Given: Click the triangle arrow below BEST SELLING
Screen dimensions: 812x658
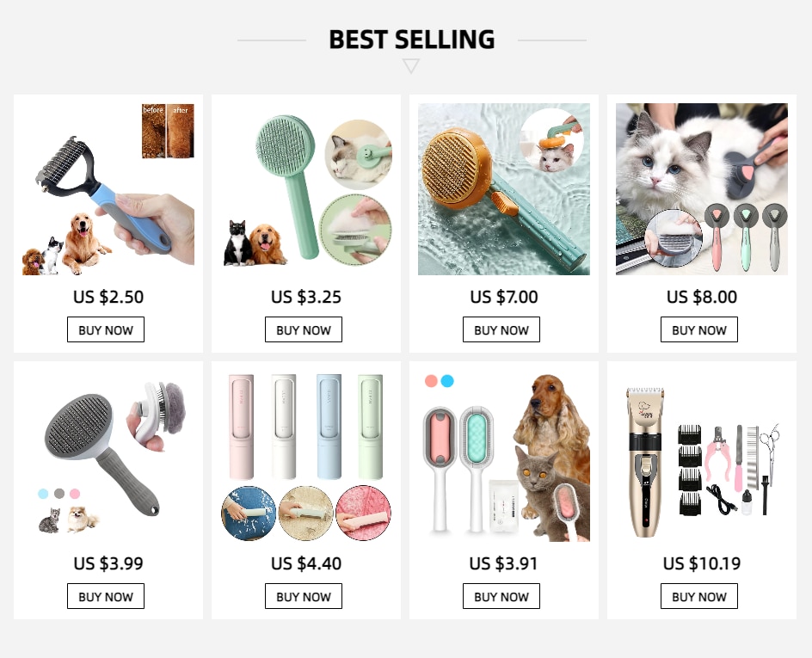Looking at the screenshot, I should (410, 65).
